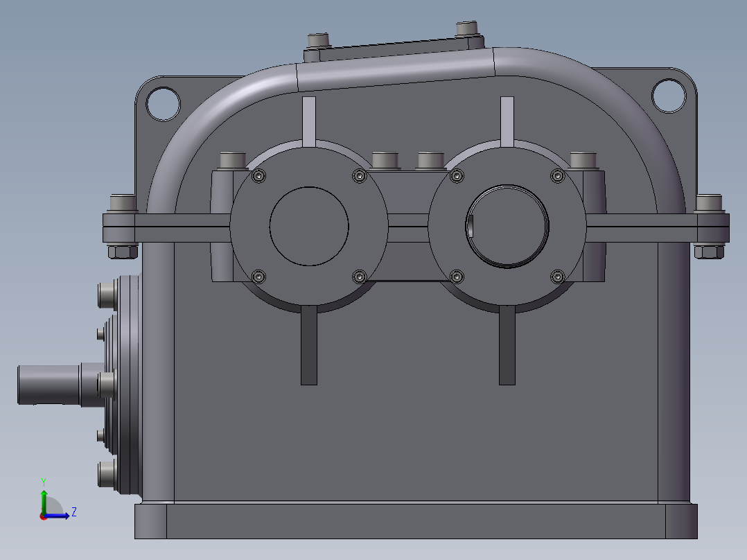This screenshot has width=747, height=560.
Task: Select the hollow bore of the right bearing cover
Action: click(508, 226)
